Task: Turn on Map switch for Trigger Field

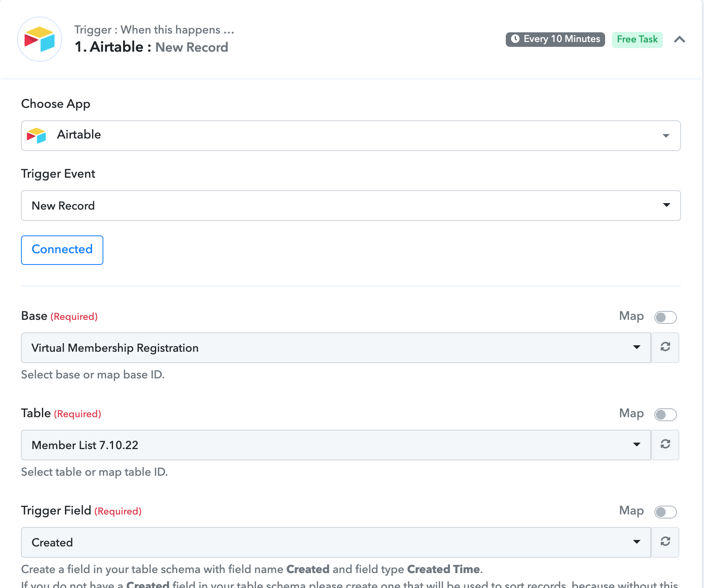Action: pyautogui.click(x=665, y=512)
